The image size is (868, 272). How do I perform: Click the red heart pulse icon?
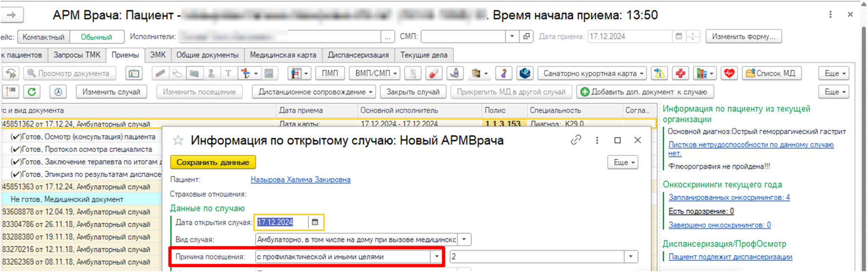click(x=729, y=73)
